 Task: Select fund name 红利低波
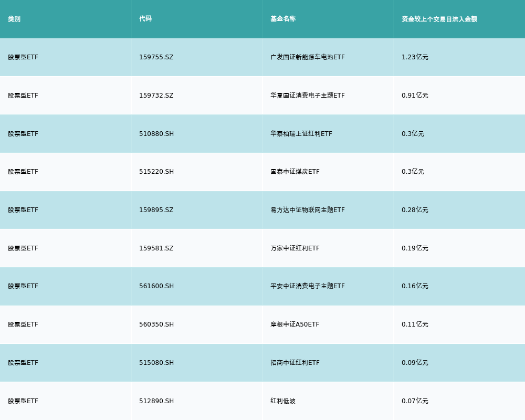click(x=283, y=401)
